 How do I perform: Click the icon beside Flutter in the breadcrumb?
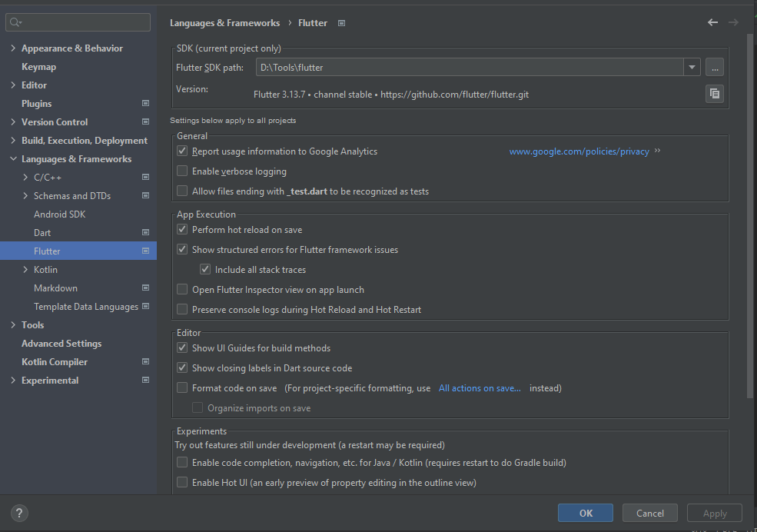click(340, 22)
